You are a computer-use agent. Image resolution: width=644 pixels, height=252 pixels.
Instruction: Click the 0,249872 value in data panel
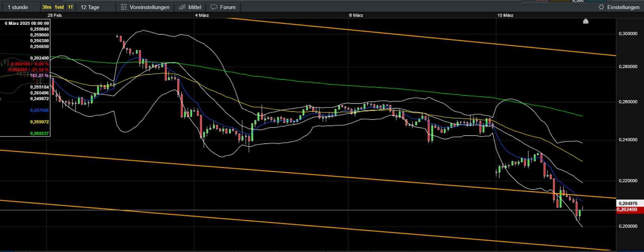coord(39,99)
